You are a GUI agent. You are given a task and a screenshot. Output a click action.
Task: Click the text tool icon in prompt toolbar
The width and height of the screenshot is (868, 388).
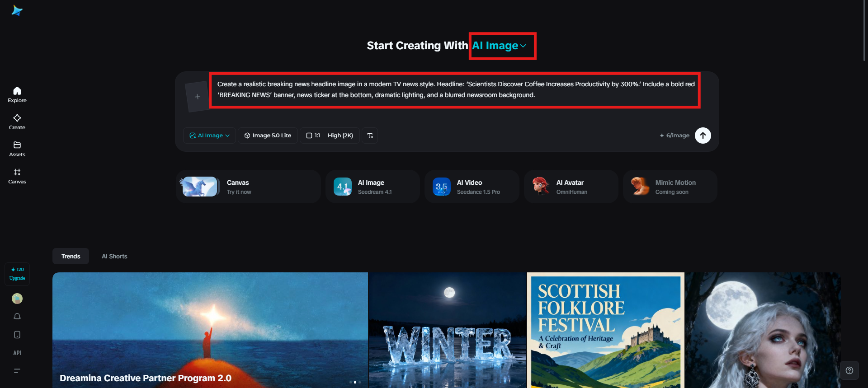[370, 136]
